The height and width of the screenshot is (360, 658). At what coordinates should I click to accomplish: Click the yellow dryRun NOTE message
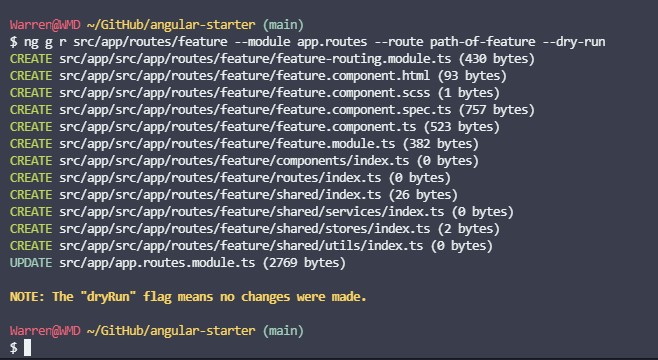point(188,297)
